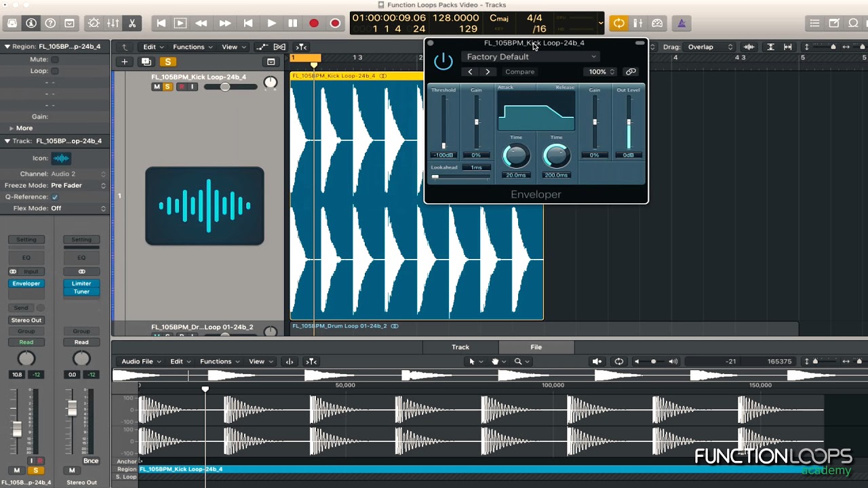This screenshot has height=488, width=868.
Task: Toggle Catch Playhead button in tracks area
Action: (x=301, y=47)
